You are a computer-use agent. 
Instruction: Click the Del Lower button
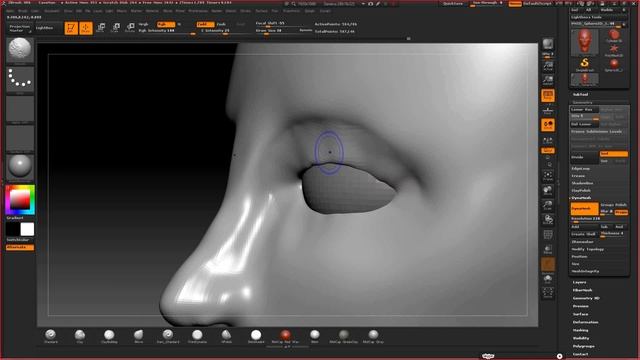point(584,124)
